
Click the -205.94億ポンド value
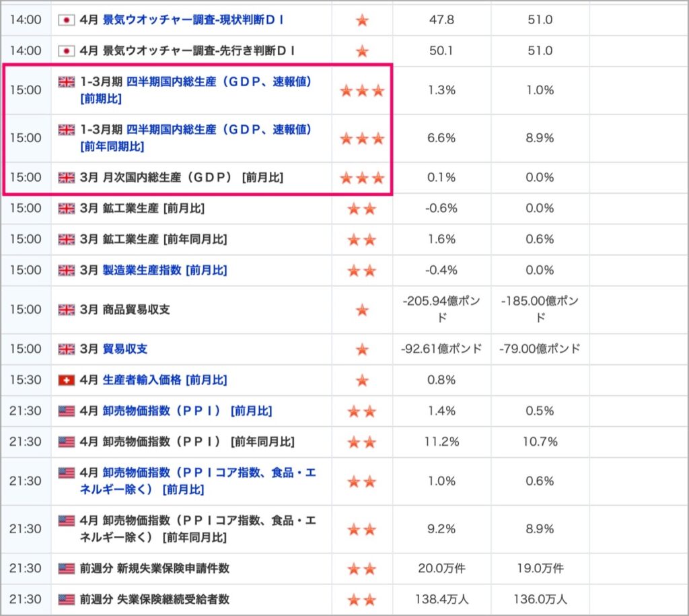441,310
